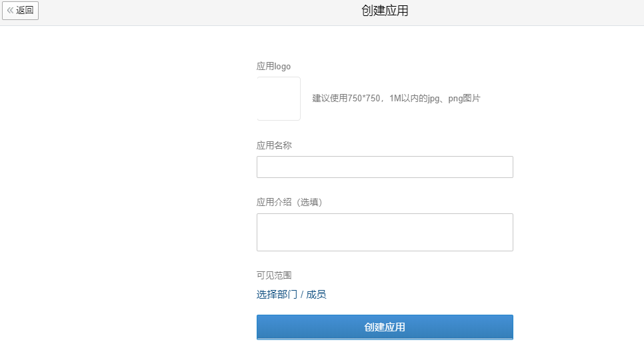Click the words 选择部门 in the scope link
The width and height of the screenshot is (644, 350).
point(277,294)
